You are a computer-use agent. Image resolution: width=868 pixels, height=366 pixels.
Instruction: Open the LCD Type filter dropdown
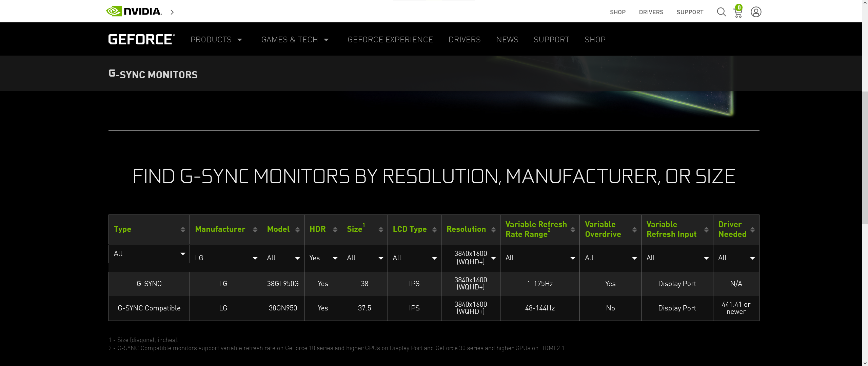tap(414, 258)
